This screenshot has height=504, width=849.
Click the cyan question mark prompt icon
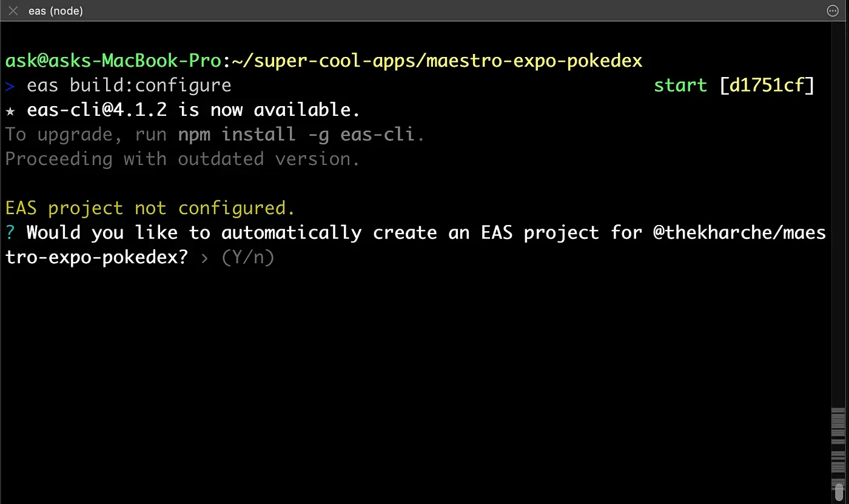coord(10,233)
